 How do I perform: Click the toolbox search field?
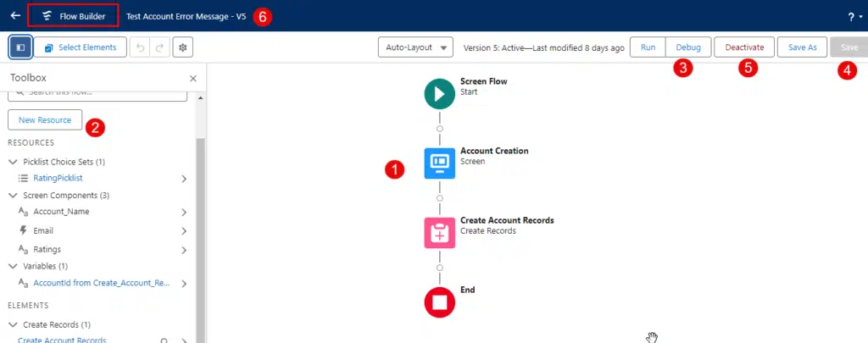(97, 95)
